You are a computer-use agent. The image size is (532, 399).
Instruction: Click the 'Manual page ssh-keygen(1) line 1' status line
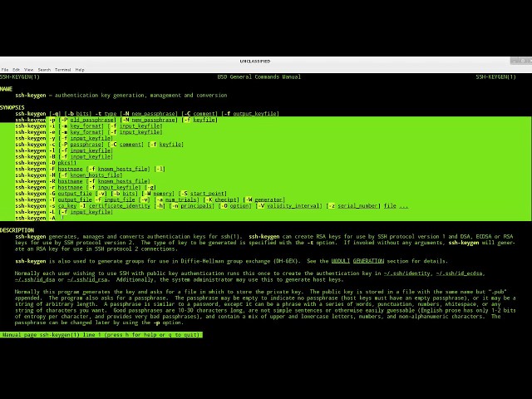[x=101, y=335]
